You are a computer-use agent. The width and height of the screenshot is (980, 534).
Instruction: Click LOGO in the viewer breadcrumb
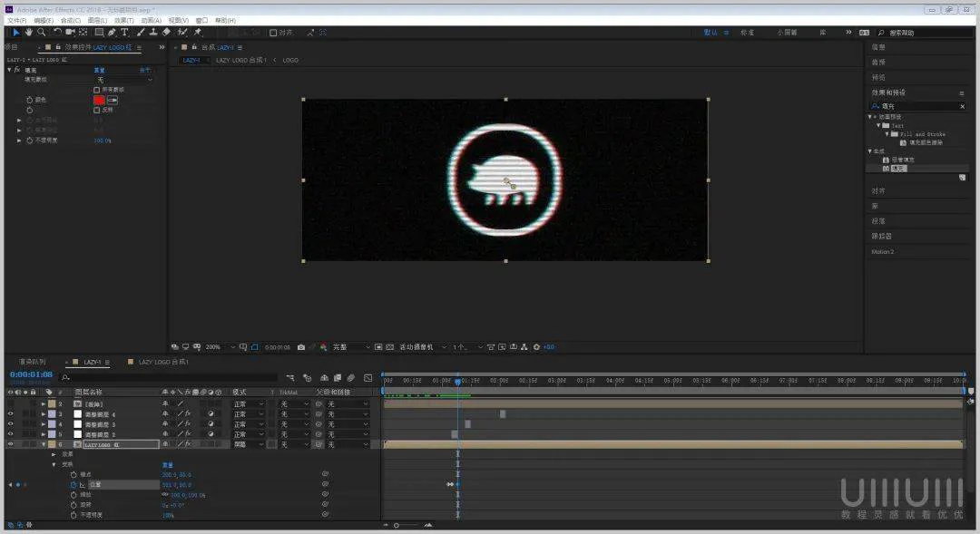pyautogui.click(x=290, y=60)
